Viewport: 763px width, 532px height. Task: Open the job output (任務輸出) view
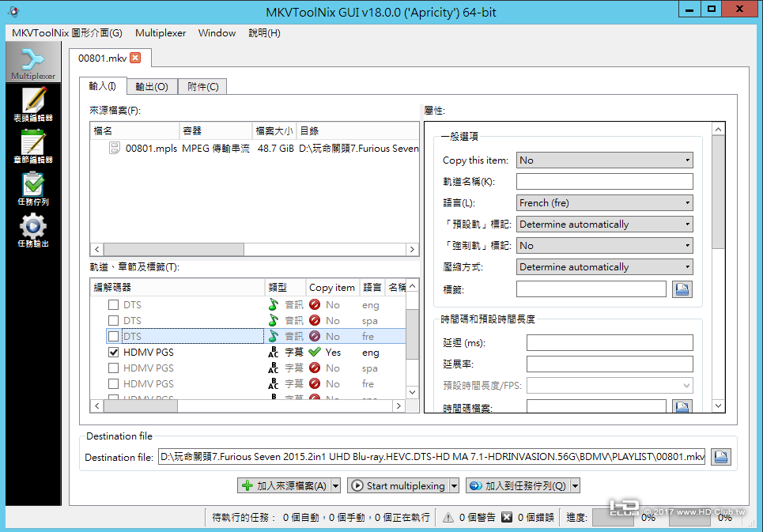point(33,230)
